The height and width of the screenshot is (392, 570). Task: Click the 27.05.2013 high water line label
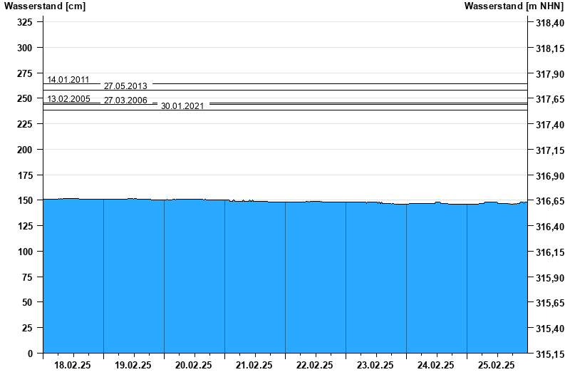(125, 86)
